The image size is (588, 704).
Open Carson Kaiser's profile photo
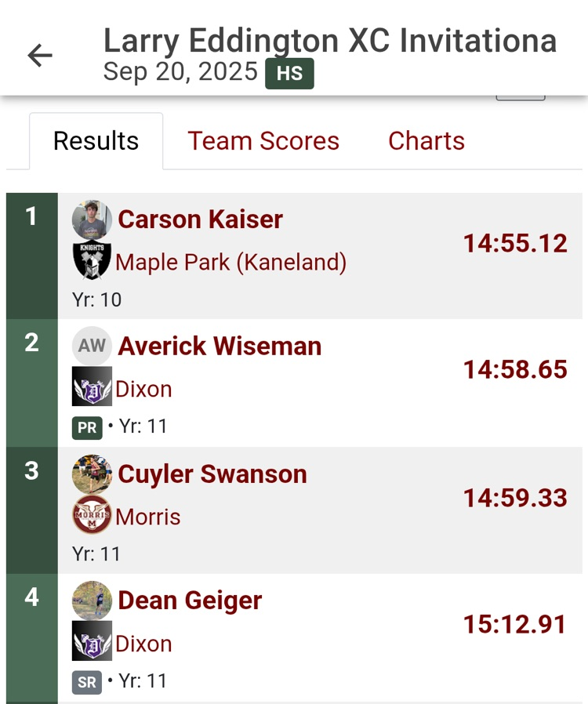click(92, 220)
